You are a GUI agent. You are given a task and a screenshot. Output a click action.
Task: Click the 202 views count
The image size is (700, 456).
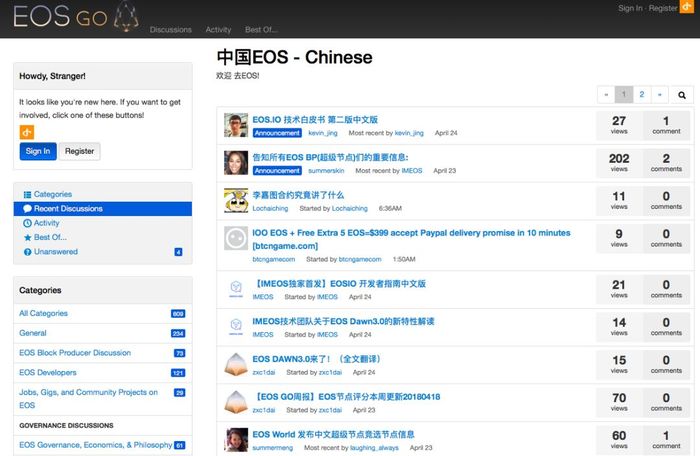[x=619, y=163]
